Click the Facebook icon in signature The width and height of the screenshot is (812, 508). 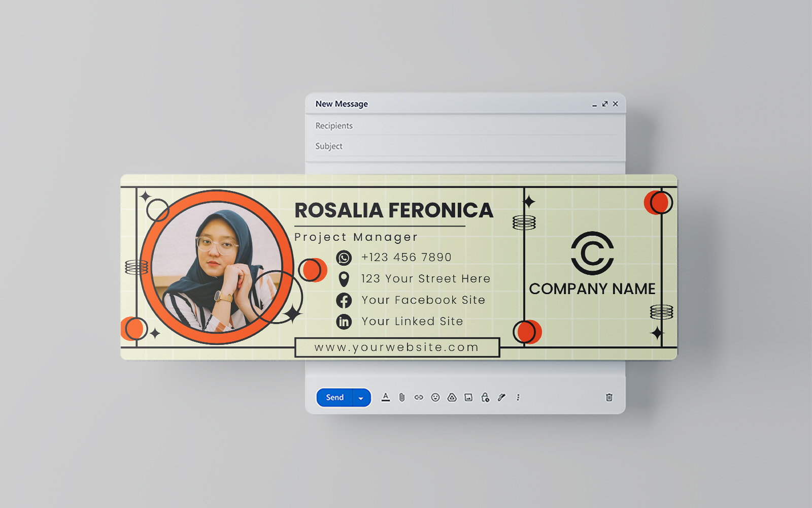344,301
